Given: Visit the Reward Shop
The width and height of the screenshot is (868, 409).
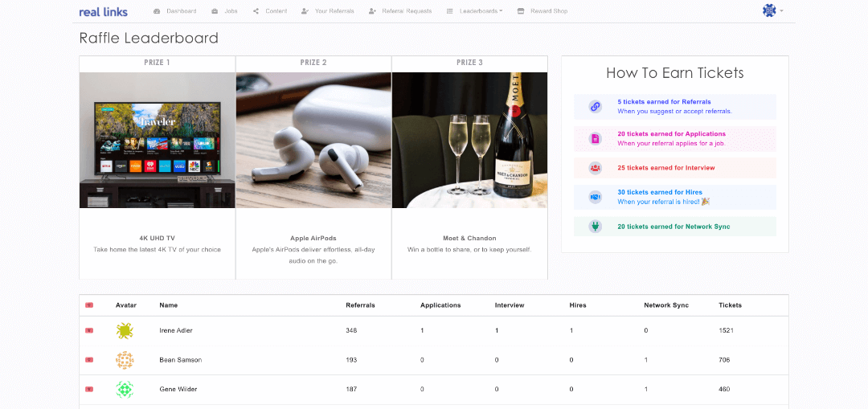Looking at the screenshot, I should coord(542,11).
